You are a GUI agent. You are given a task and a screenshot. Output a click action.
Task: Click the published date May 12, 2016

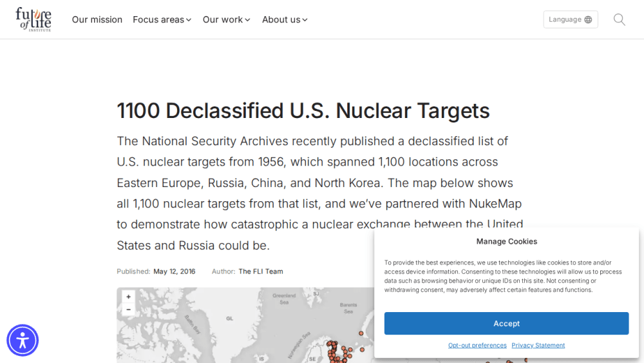click(x=174, y=271)
